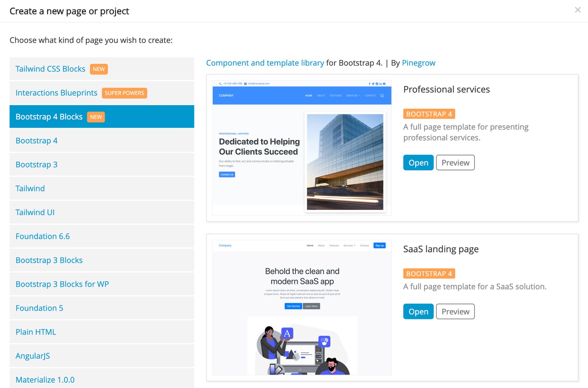Screen dimensions: 588x388
Task: Select Plain HTML page type
Action: point(102,332)
